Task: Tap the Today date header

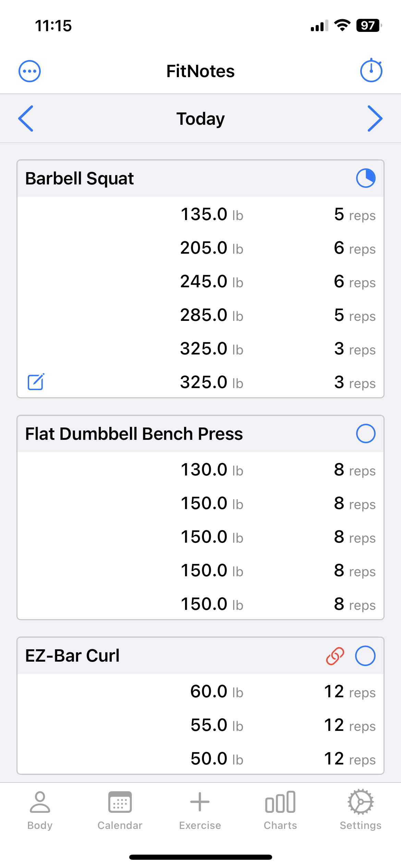Action: point(200,119)
